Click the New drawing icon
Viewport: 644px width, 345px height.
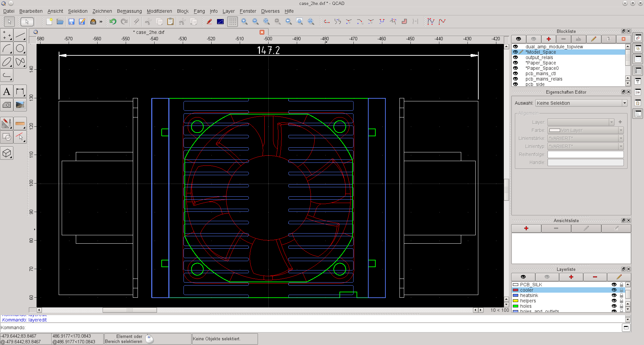[49, 21]
